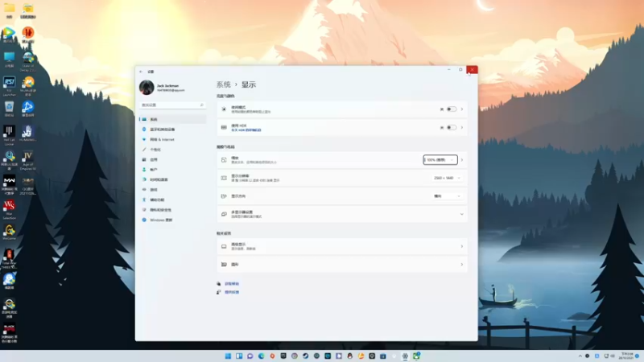Select the Age of Empires IV desktop icon
Screen dimensions: 644x362
click(x=28, y=161)
